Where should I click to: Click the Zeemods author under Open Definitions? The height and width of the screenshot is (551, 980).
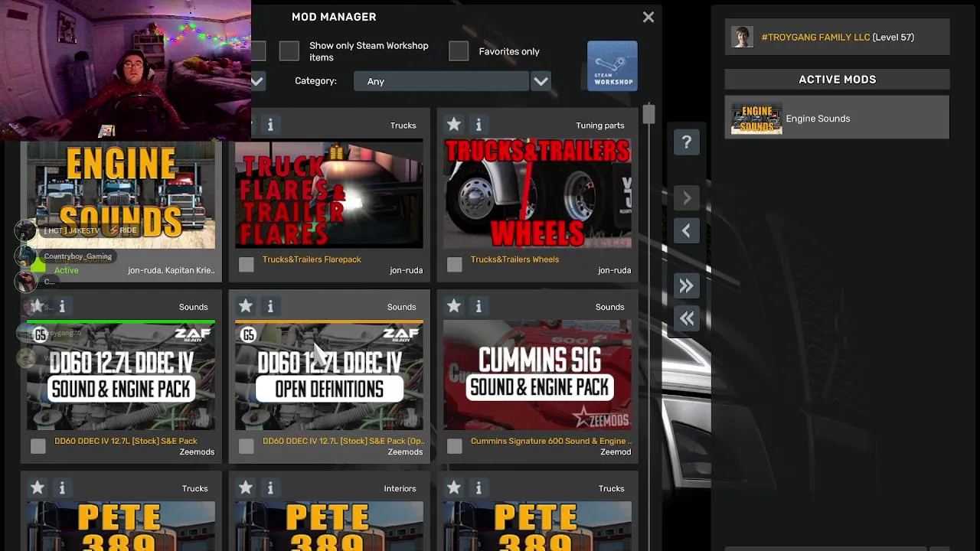pyautogui.click(x=405, y=452)
